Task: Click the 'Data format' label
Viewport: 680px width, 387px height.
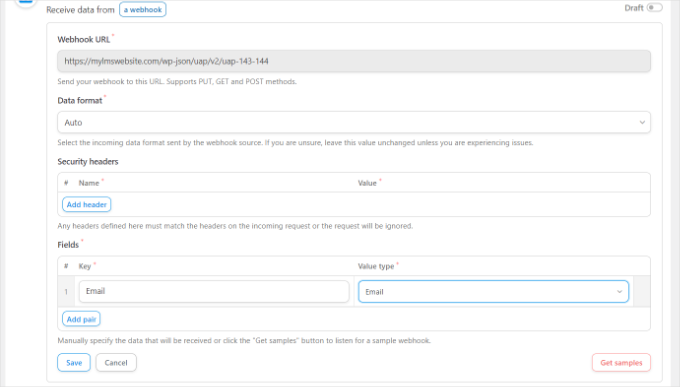Action: (80, 101)
